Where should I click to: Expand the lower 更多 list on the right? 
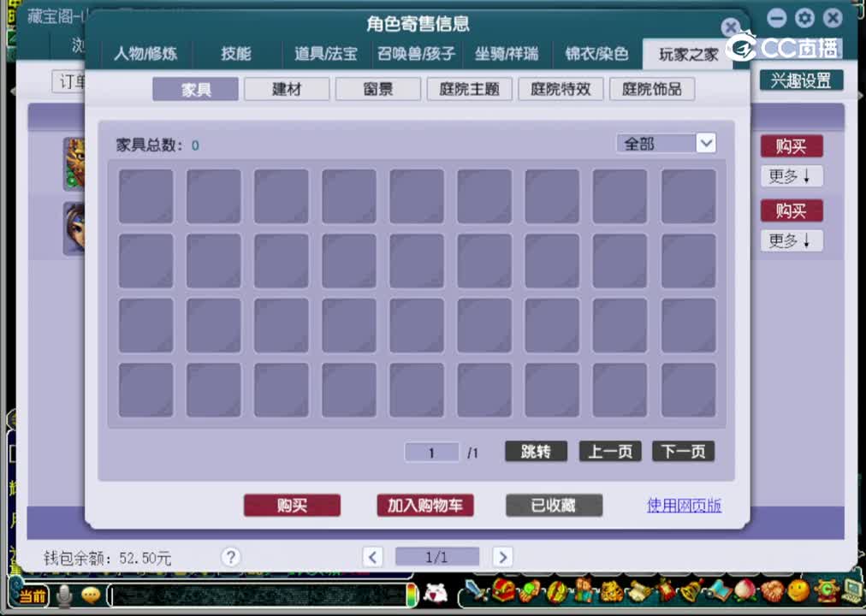(x=790, y=240)
